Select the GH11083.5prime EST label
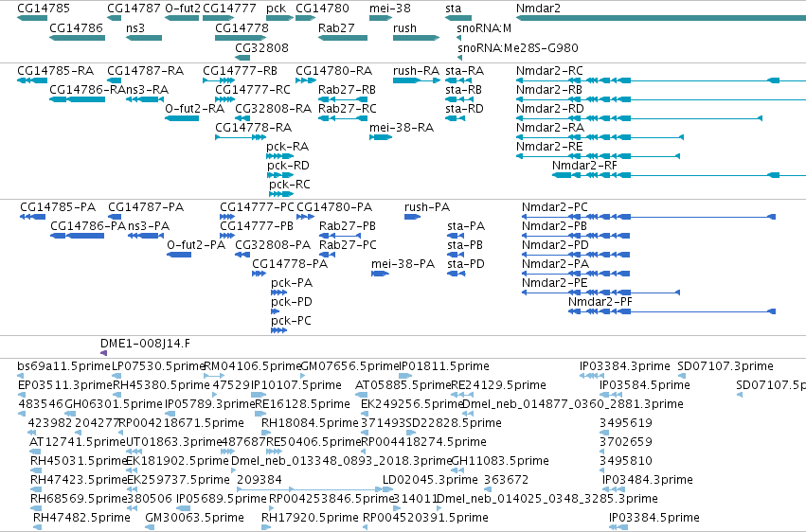This screenshot has width=806, height=532. 500,462
